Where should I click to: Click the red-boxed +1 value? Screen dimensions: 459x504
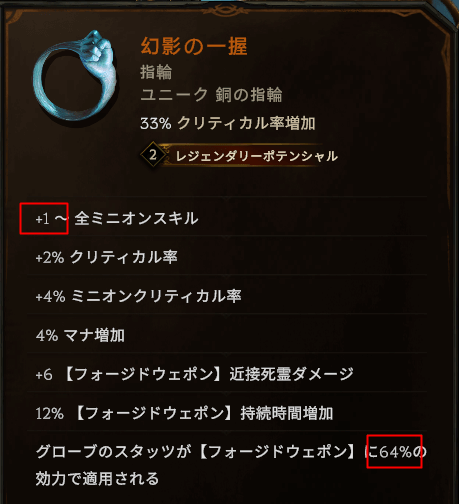tap(44, 218)
